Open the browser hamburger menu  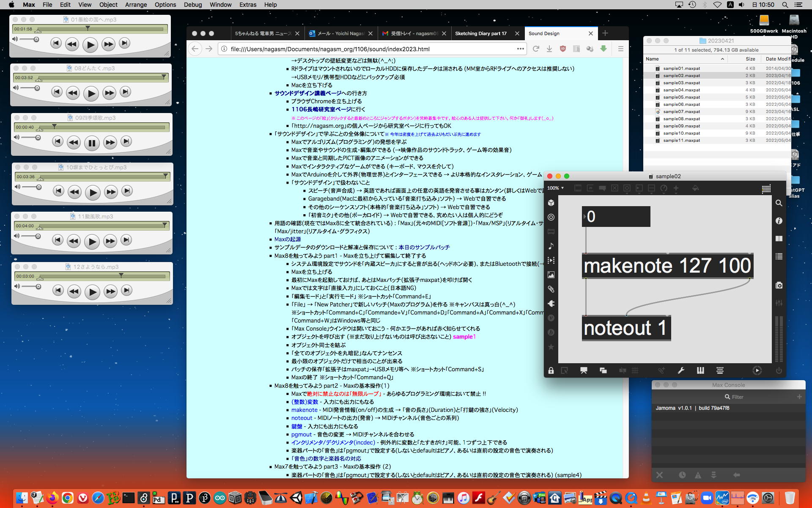[x=620, y=49]
